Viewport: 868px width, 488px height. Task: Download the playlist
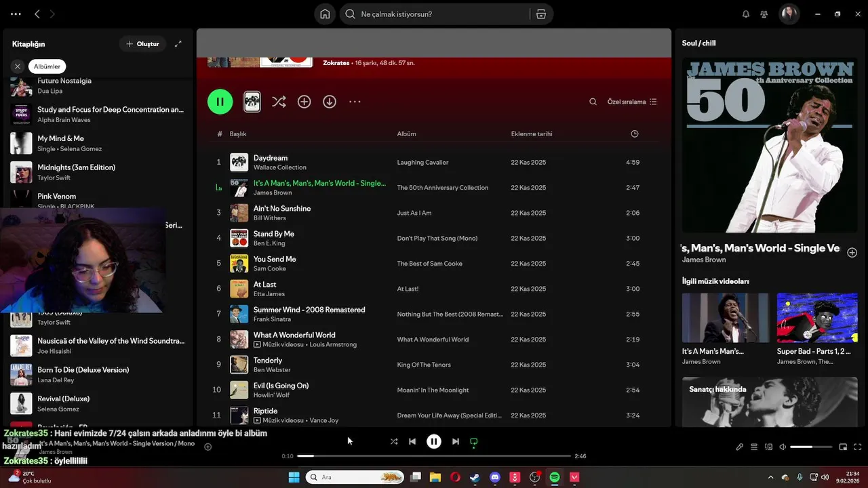330,102
